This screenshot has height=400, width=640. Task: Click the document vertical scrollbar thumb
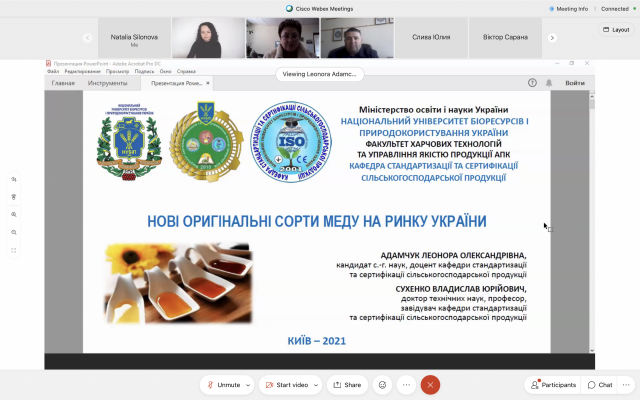click(x=592, y=104)
